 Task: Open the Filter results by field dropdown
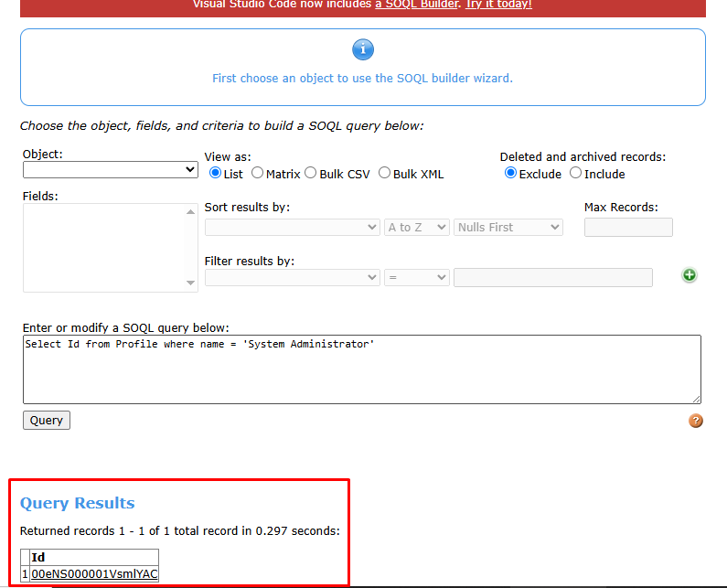pyautogui.click(x=292, y=277)
